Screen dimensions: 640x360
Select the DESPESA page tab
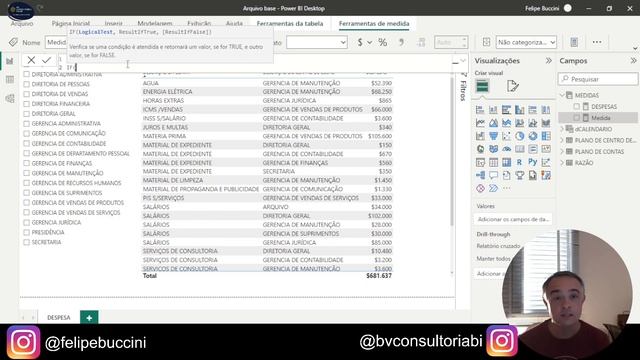[x=59, y=318]
